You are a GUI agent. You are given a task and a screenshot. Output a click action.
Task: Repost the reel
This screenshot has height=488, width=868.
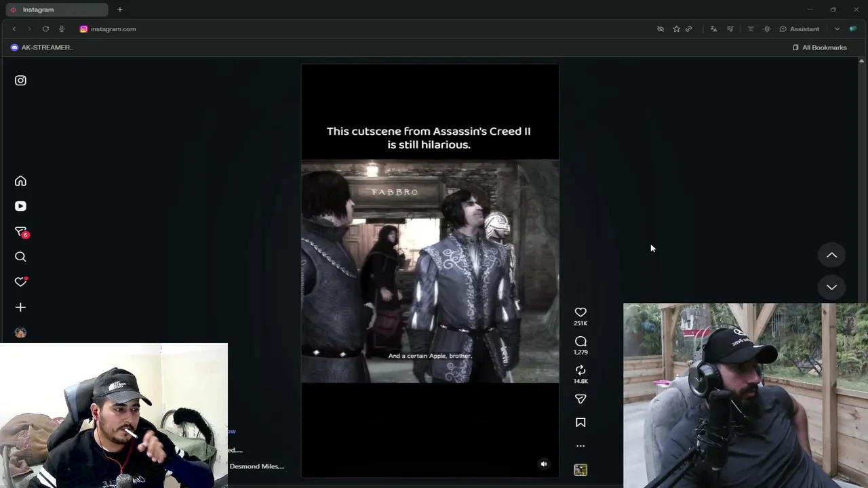coord(580,370)
